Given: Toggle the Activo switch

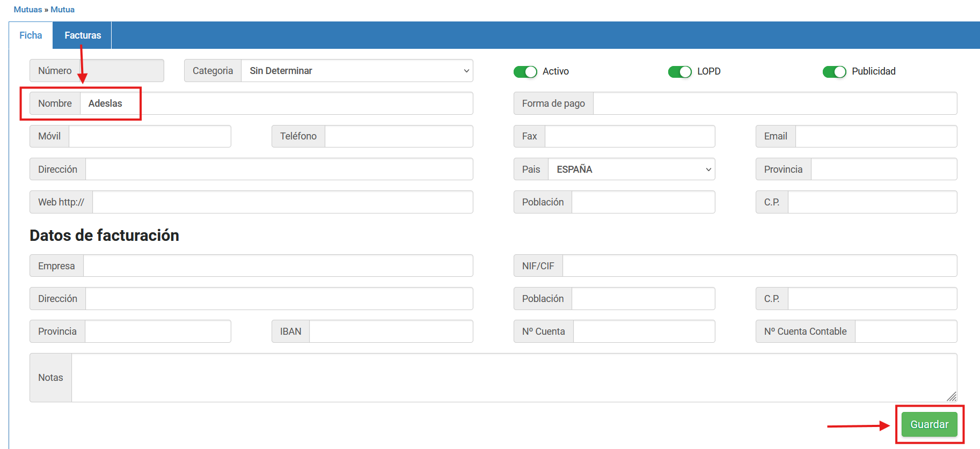Looking at the screenshot, I should coord(525,71).
